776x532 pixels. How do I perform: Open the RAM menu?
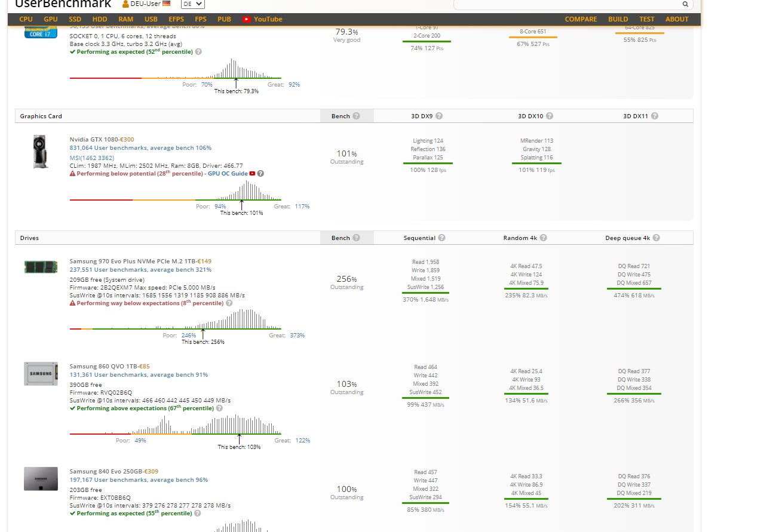[x=126, y=19]
